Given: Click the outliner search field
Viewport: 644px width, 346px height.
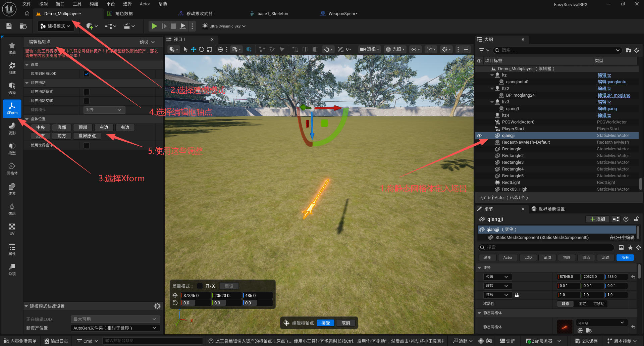Looking at the screenshot, I should pyautogui.click(x=557, y=50).
